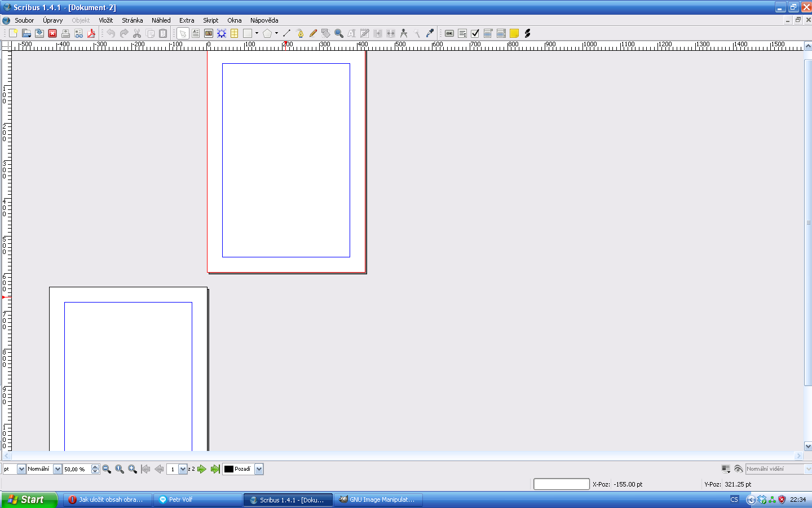Select the rotate item tool

click(x=326, y=33)
